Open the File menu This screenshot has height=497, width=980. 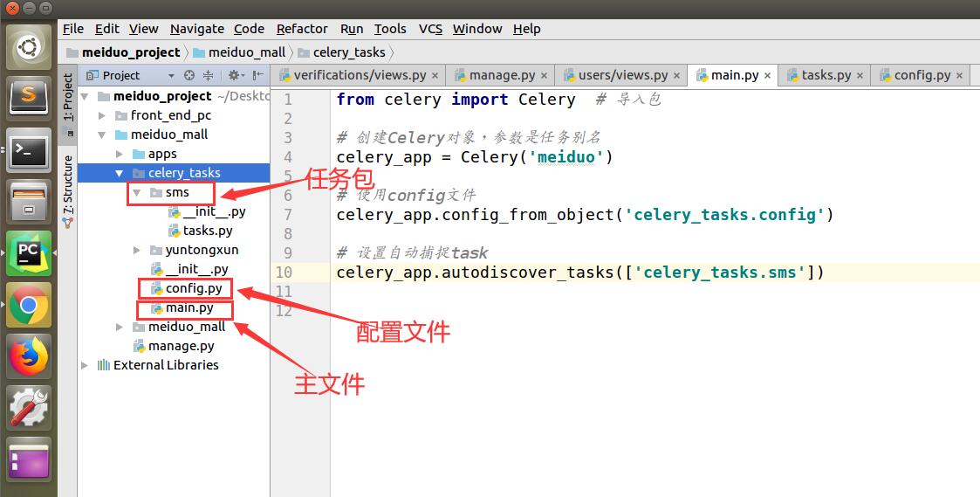pos(73,29)
